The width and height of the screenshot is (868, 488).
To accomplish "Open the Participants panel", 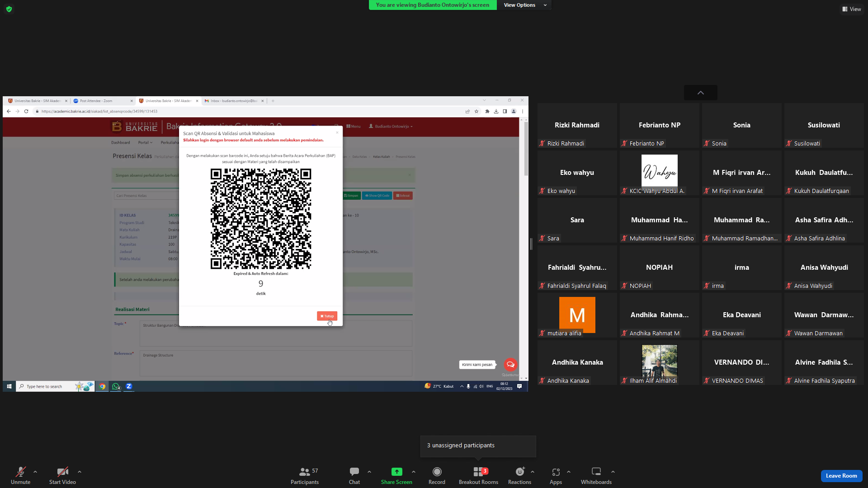I will click(305, 475).
